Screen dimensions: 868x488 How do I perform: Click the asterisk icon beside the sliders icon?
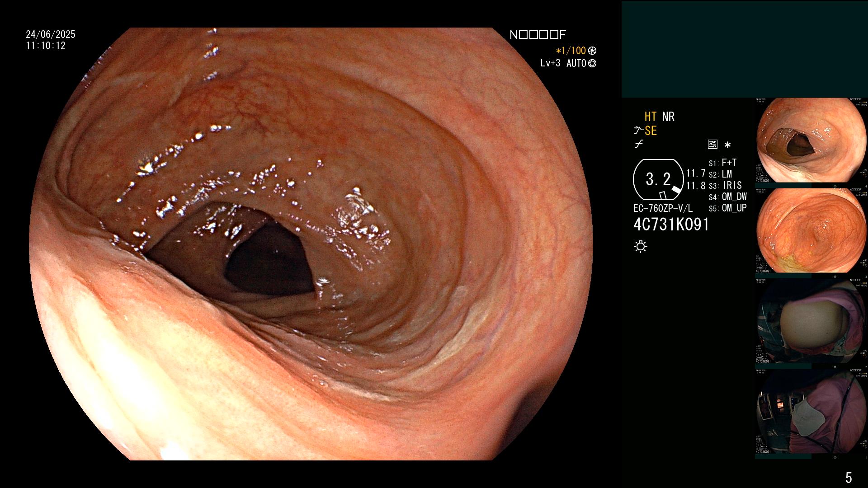[x=727, y=145]
